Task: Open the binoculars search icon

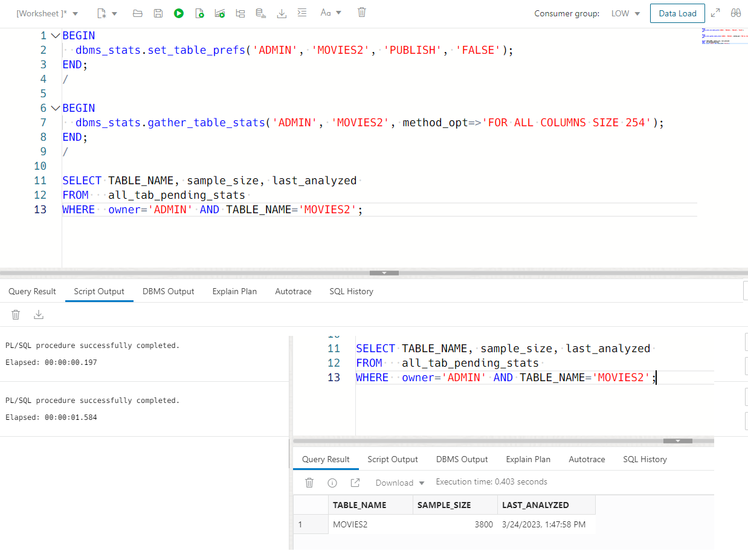Action: (x=736, y=13)
